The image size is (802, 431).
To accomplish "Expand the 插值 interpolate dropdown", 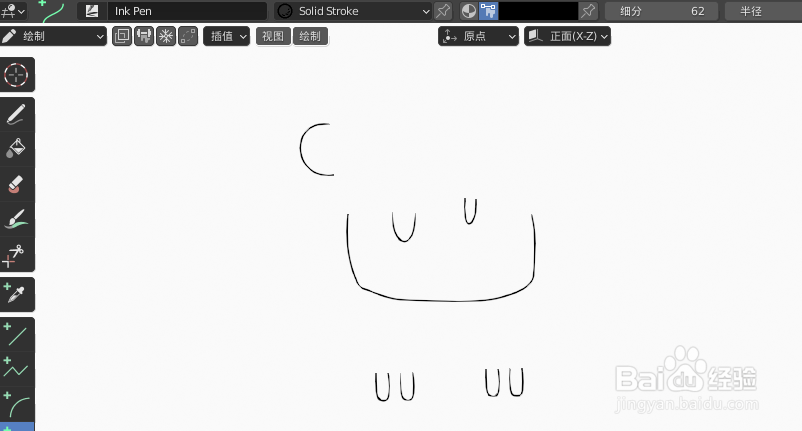I will 227,36.
